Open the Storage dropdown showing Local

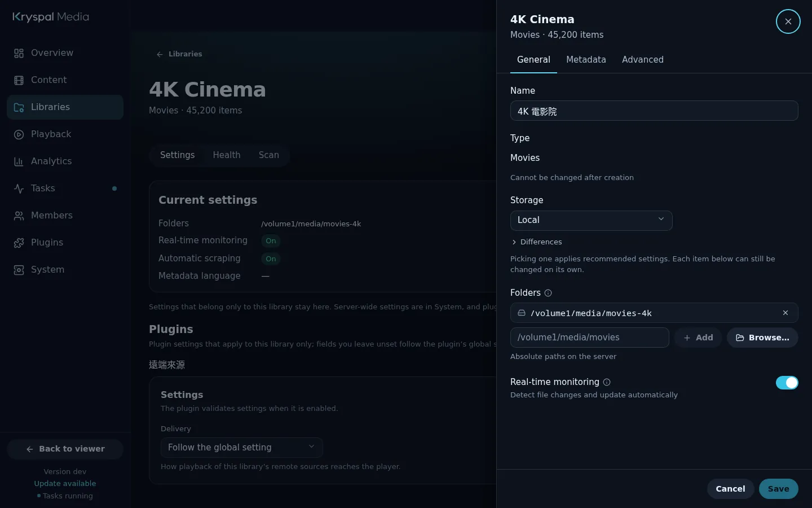click(x=591, y=220)
